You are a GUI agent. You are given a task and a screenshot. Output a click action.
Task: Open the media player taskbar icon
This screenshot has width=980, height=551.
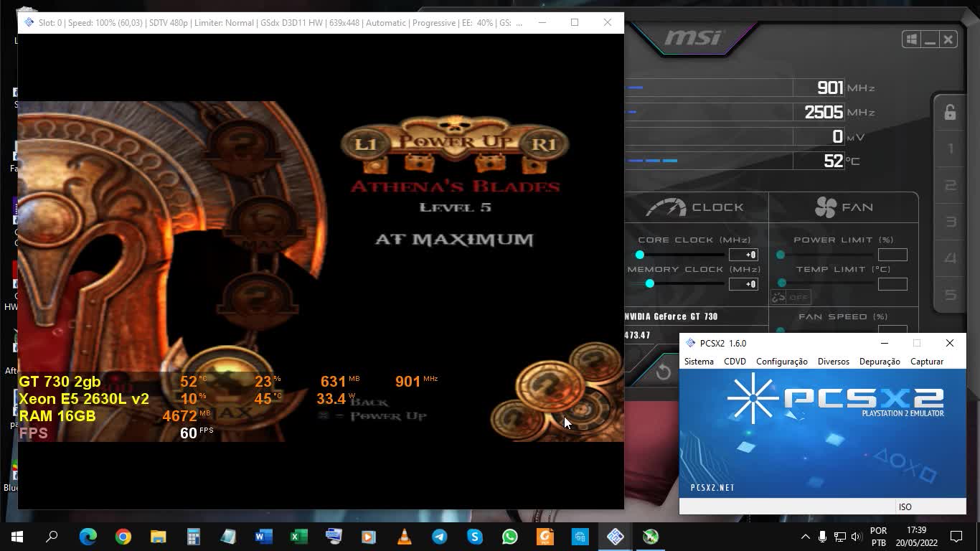[x=369, y=537]
